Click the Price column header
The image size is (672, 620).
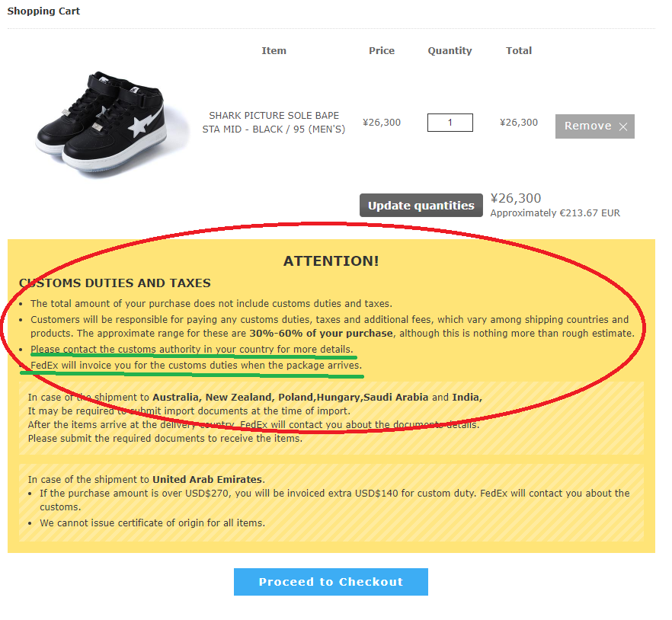(382, 50)
